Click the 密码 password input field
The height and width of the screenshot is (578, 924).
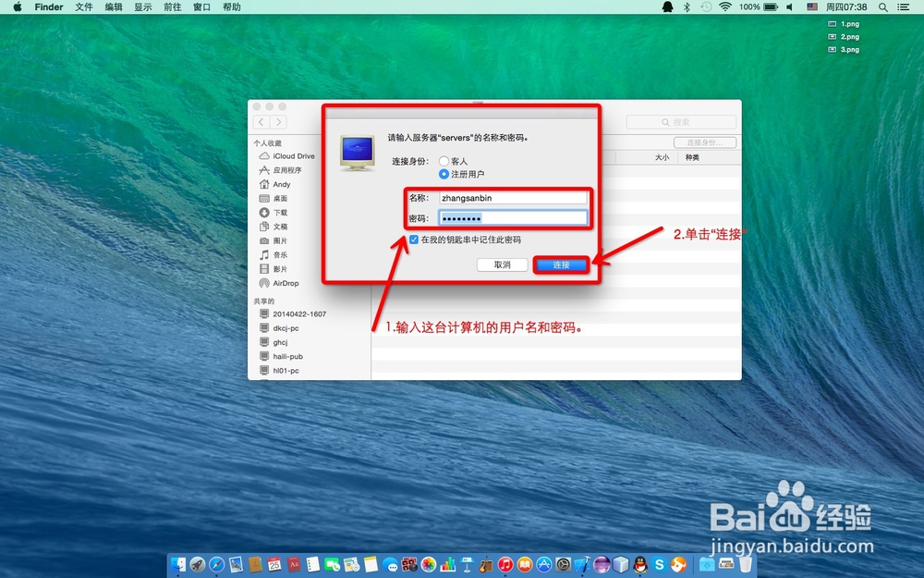(x=513, y=218)
